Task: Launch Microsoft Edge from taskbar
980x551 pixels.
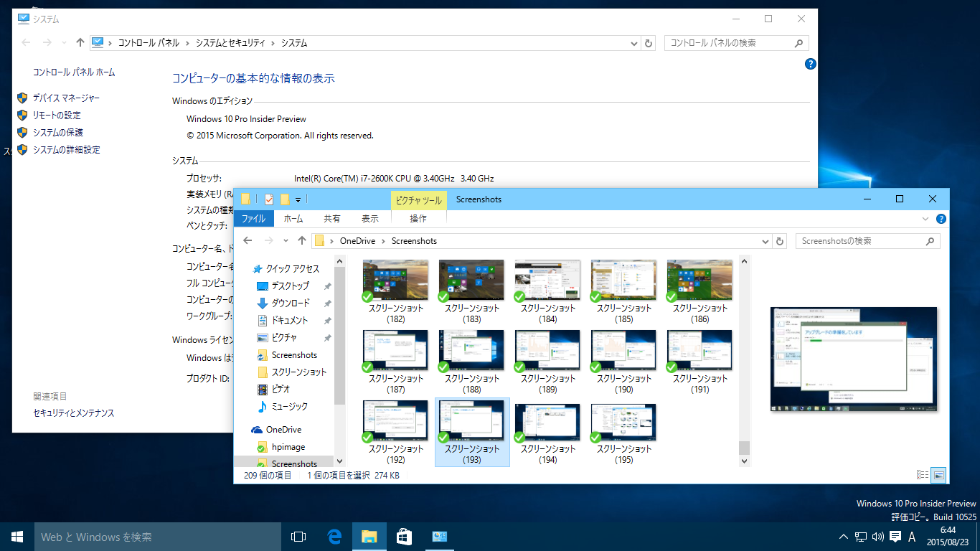Action: point(334,537)
